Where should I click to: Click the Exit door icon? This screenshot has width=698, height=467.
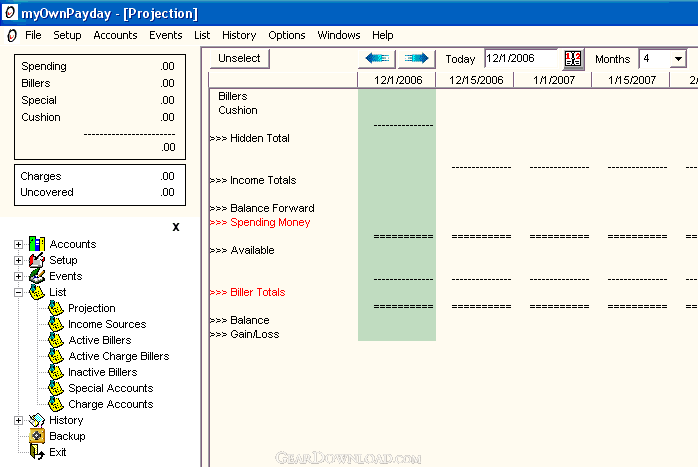pos(37,452)
